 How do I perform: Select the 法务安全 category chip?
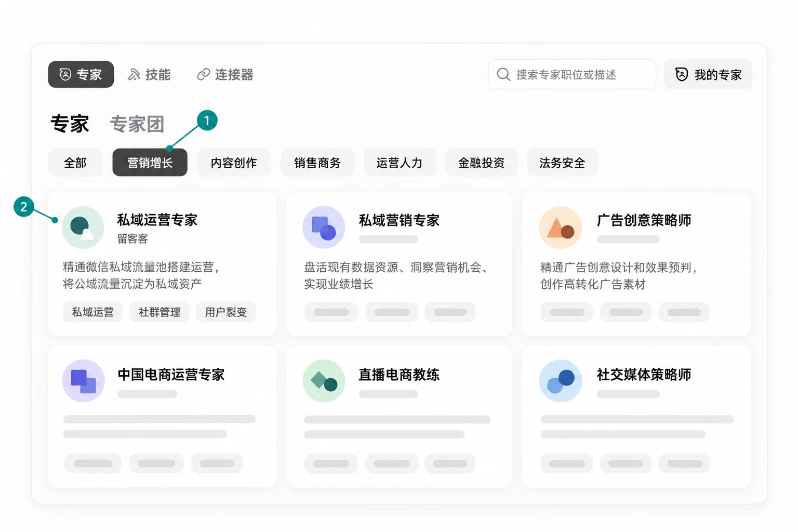562,163
